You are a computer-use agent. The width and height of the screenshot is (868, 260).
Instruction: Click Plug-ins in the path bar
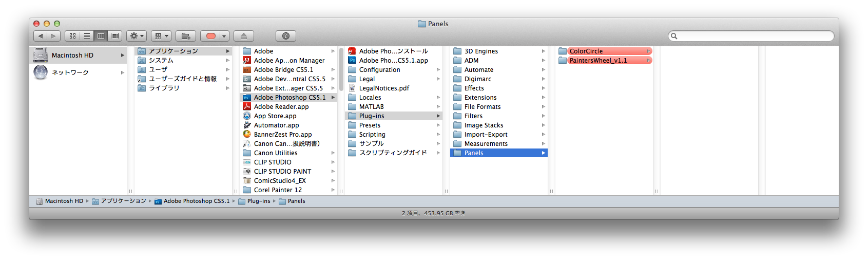coord(254,201)
